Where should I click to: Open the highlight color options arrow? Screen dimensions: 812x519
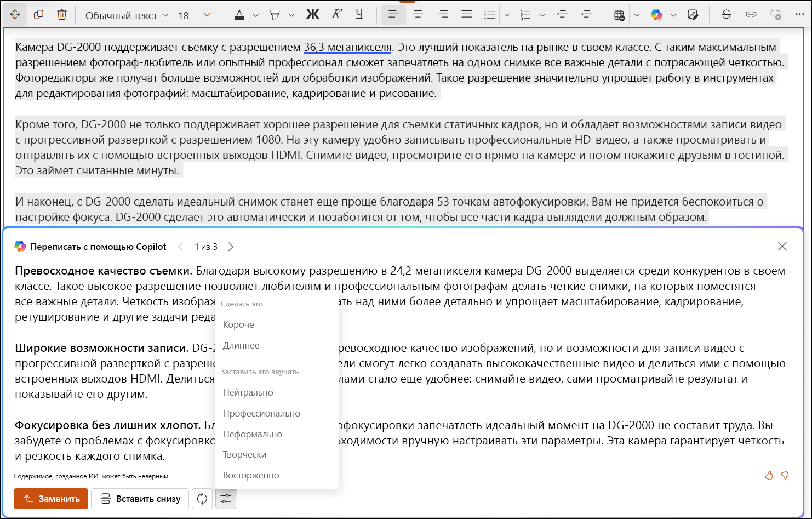[291, 15]
